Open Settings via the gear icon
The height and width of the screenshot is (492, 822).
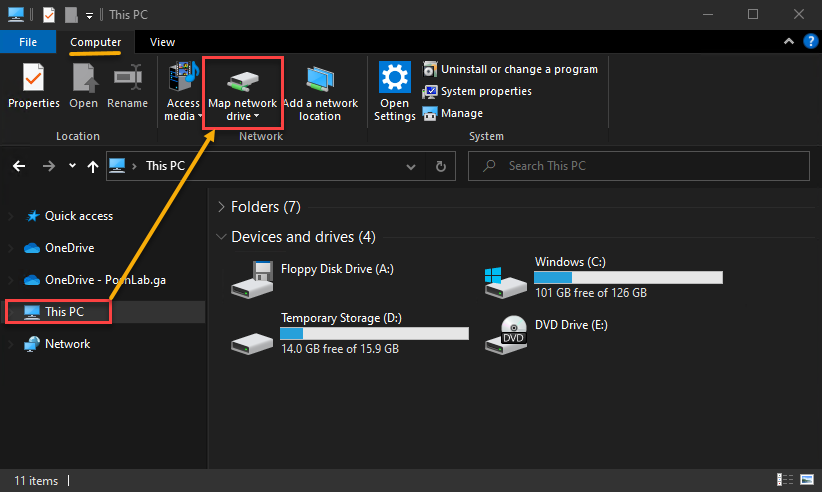394,78
